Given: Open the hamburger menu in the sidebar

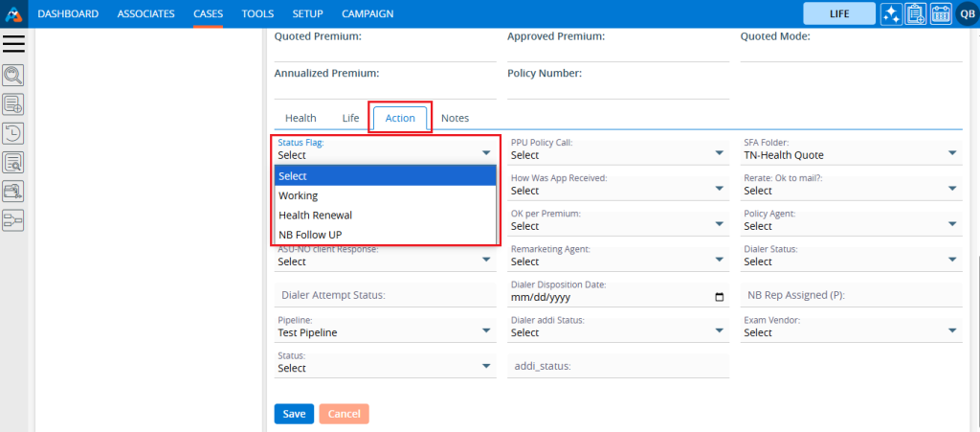Looking at the screenshot, I should point(14,44).
